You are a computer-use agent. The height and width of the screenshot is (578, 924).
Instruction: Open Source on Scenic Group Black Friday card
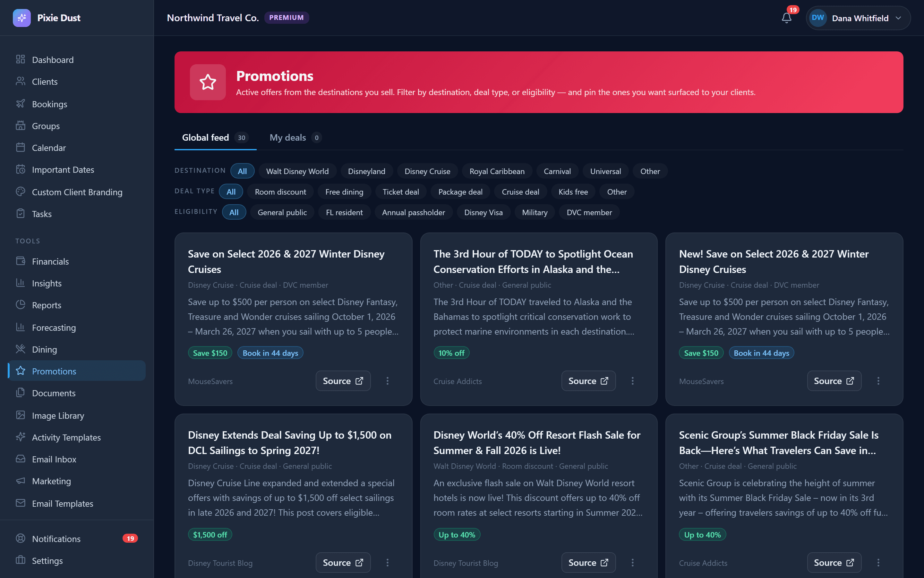point(834,562)
